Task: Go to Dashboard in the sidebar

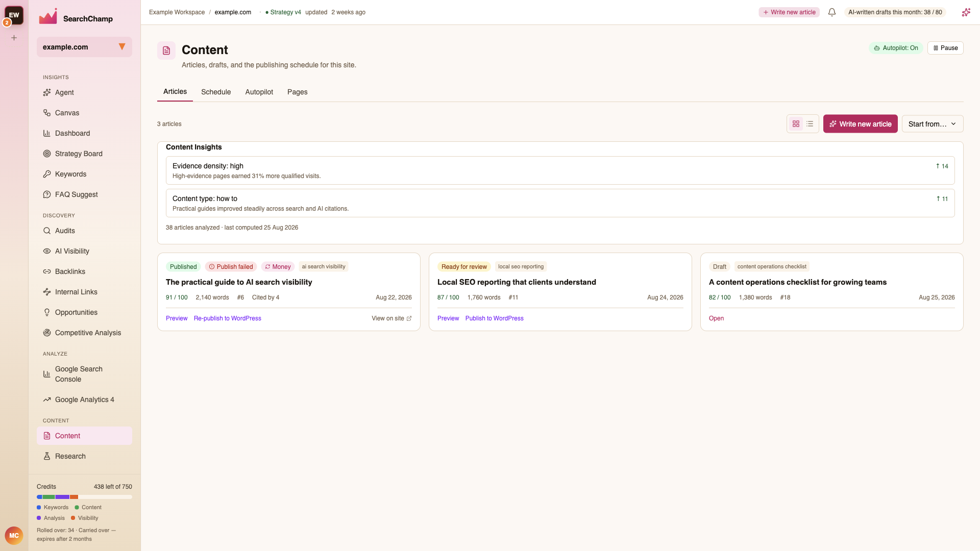Action: (x=84, y=133)
